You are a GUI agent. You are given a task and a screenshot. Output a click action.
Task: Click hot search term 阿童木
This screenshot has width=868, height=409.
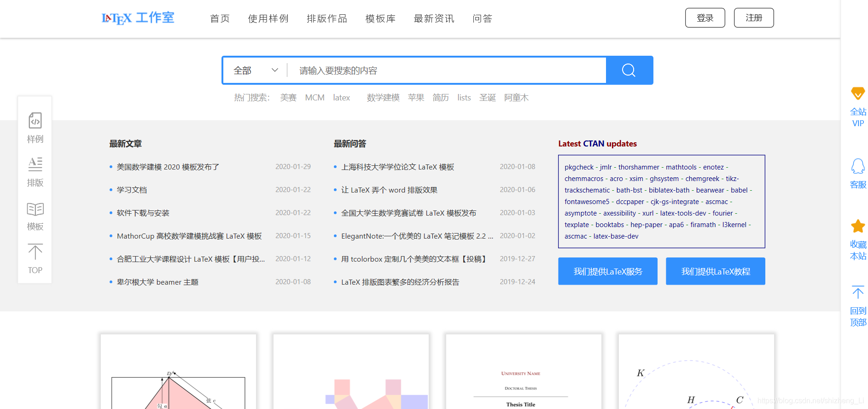coord(516,98)
